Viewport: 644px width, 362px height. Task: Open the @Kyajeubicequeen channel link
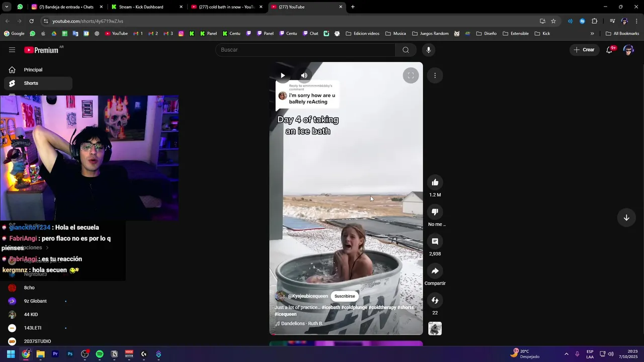(307, 296)
